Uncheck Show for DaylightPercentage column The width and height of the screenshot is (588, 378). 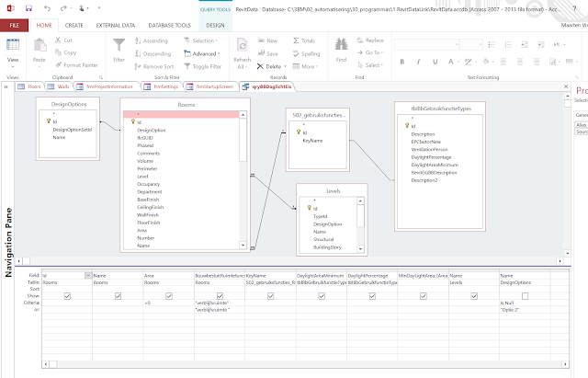372,296
